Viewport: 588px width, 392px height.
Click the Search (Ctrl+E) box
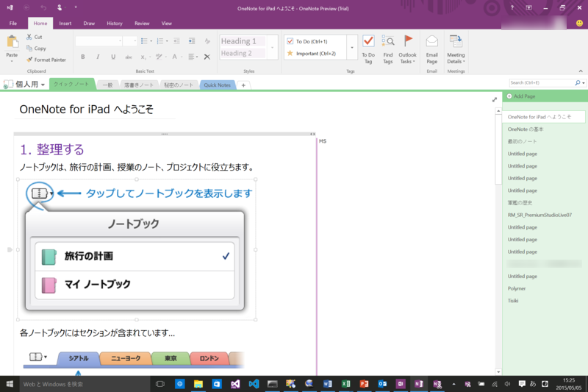click(542, 82)
